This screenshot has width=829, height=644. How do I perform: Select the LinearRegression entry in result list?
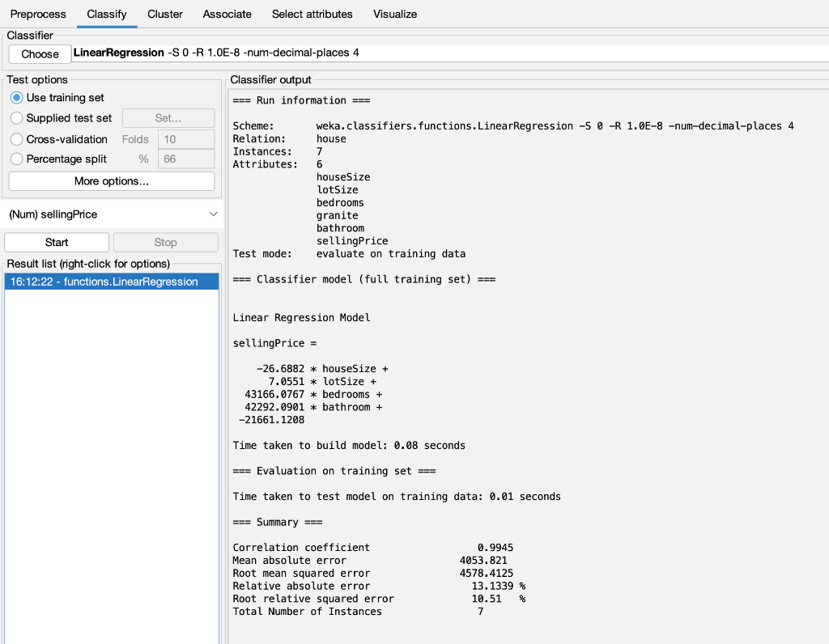[111, 282]
